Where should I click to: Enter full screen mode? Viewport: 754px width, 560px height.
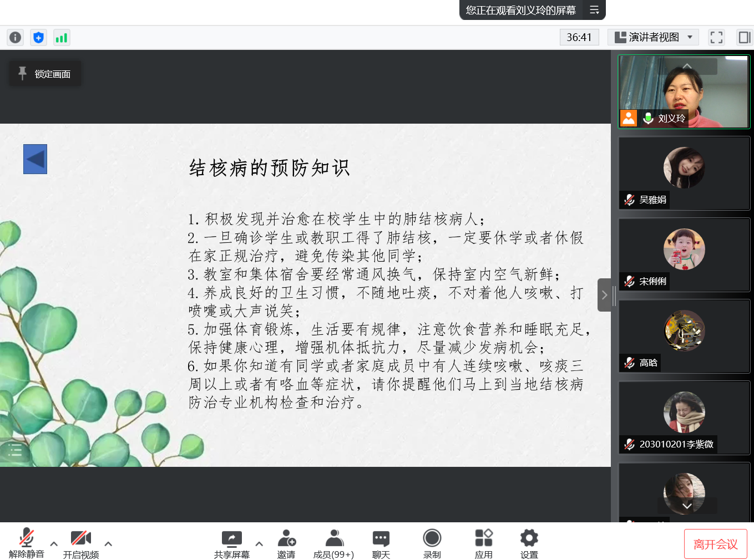click(716, 37)
